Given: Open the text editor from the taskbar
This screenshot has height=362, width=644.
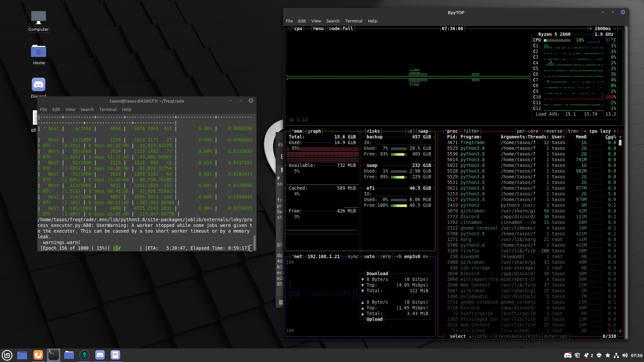Looking at the screenshot, I should [115, 355].
